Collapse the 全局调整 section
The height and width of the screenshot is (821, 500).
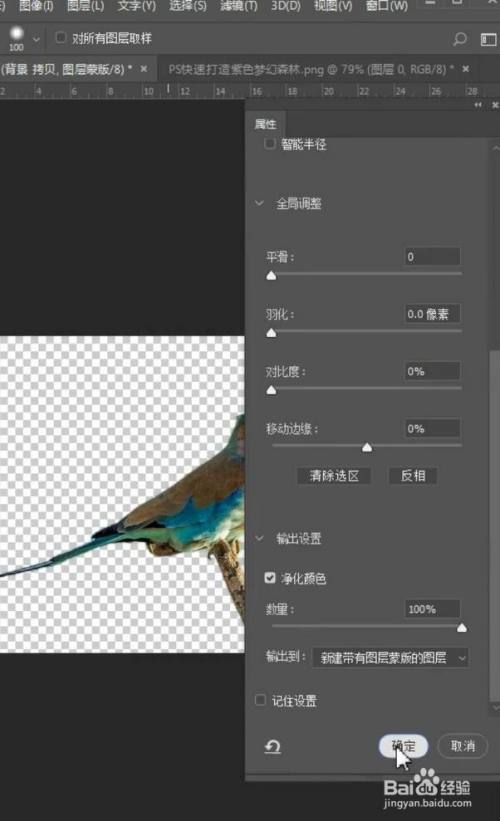click(x=259, y=203)
